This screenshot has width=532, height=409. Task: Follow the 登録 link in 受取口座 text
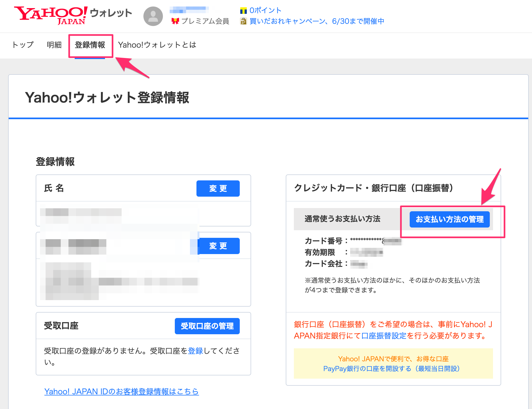195,351
